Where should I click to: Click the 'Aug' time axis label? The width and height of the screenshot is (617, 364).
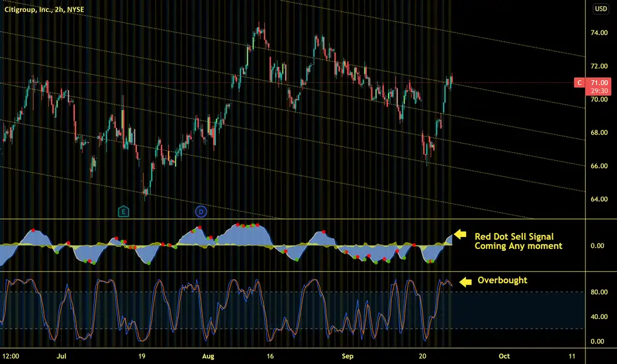pyautogui.click(x=208, y=356)
